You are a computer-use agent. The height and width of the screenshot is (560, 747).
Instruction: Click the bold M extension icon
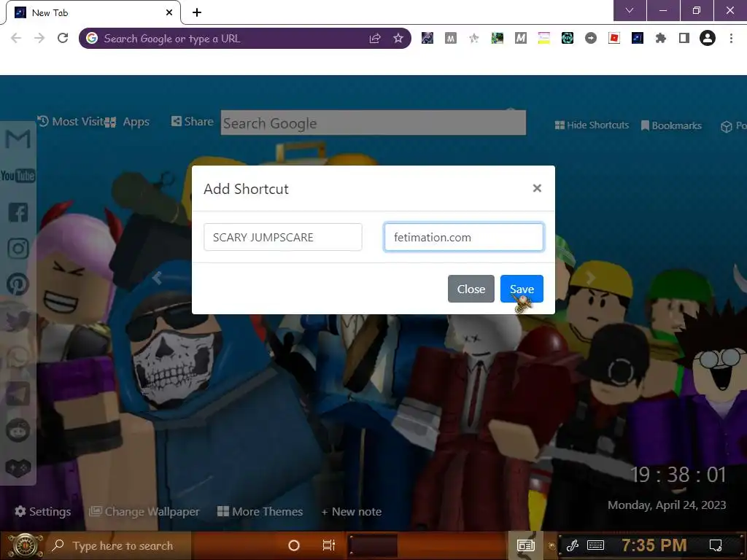coord(521,38)
